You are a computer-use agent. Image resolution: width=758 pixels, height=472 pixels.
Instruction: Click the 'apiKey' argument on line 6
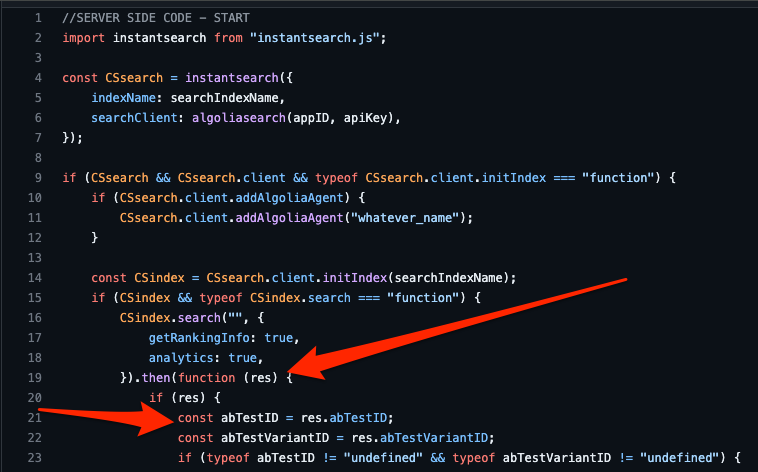pyautogui.click(x=365, y=118)
